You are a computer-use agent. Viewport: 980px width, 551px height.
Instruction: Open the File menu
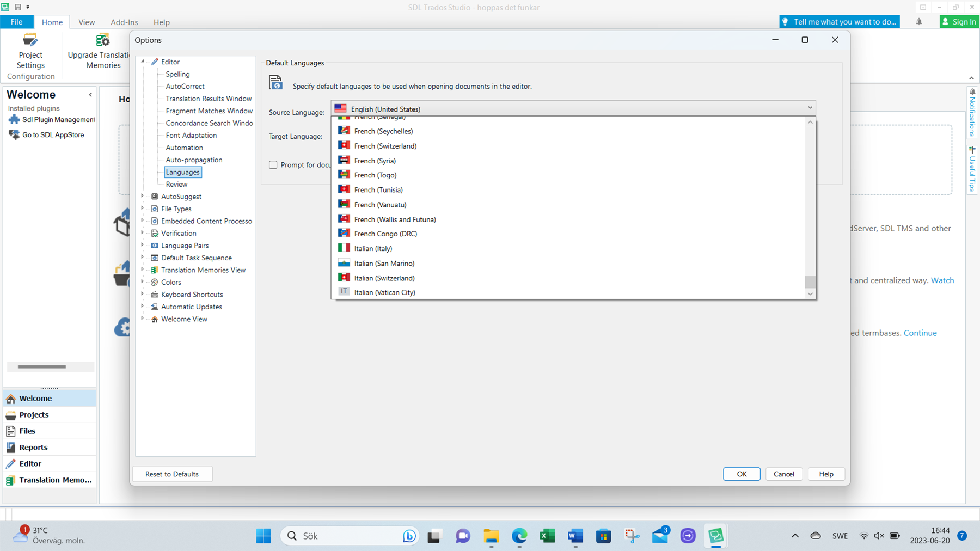[x=17, y=22]
